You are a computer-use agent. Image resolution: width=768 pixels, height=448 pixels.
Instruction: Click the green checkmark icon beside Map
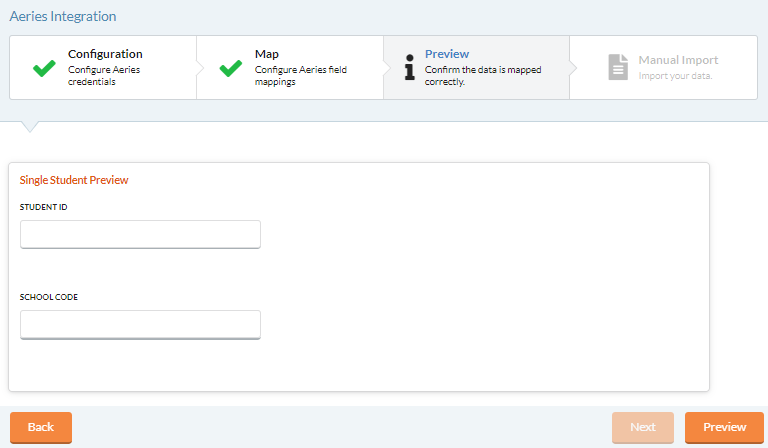tap(231, 68)
